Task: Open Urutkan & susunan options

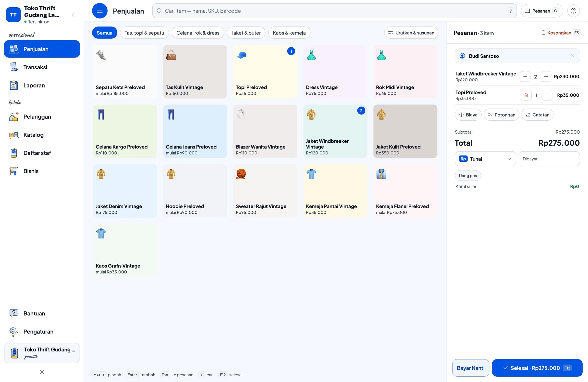Action: coord(411,33)
